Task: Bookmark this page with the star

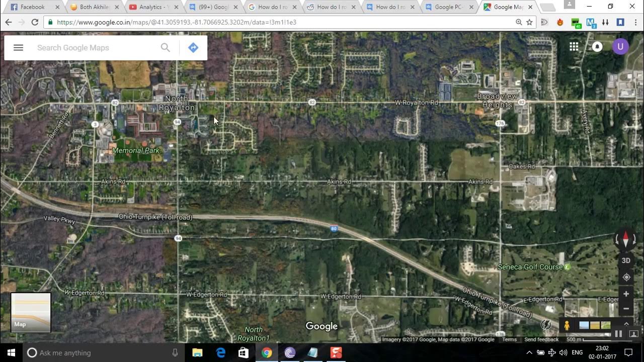Action: click(529, 22)
